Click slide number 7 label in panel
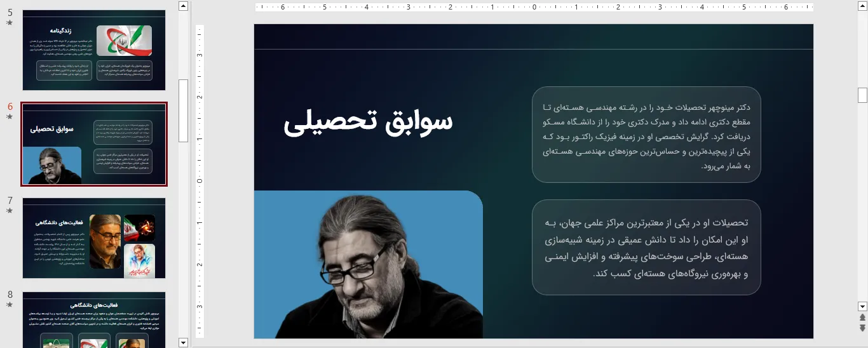This screenshot has height=348, width=868. tap(10, 201)
